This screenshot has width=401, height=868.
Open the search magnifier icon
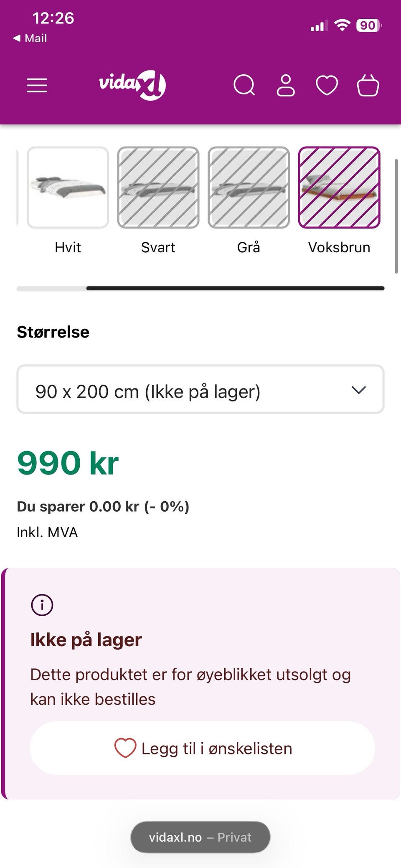(x=244, y=85)
